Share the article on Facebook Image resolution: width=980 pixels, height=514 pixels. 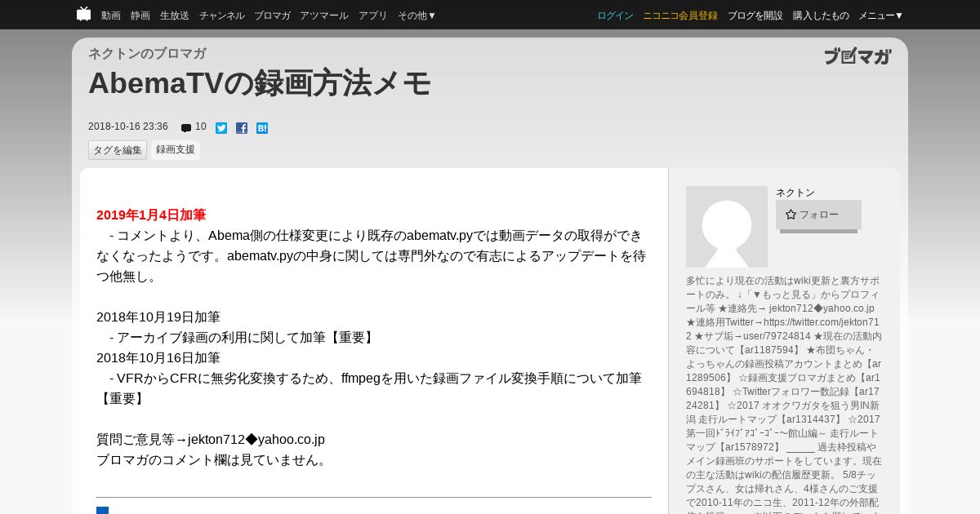coord(242,128)
